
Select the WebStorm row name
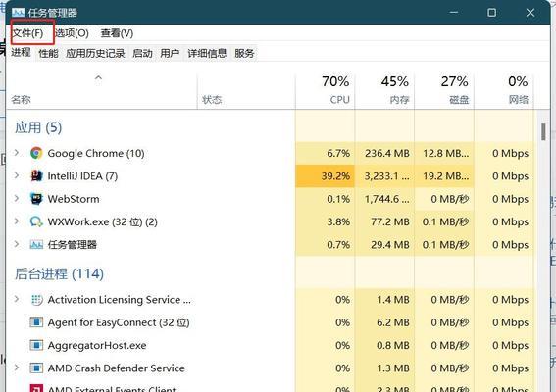(x=74, y=199)
